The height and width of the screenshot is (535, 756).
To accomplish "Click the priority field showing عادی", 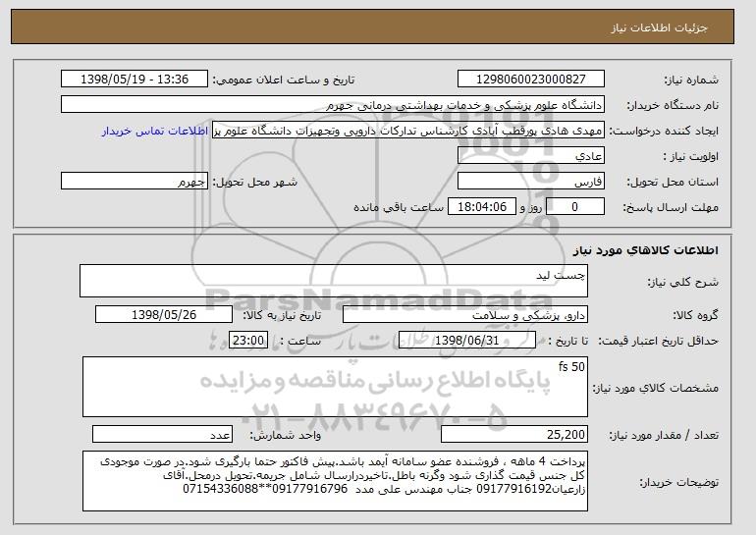I will (531, 156).
